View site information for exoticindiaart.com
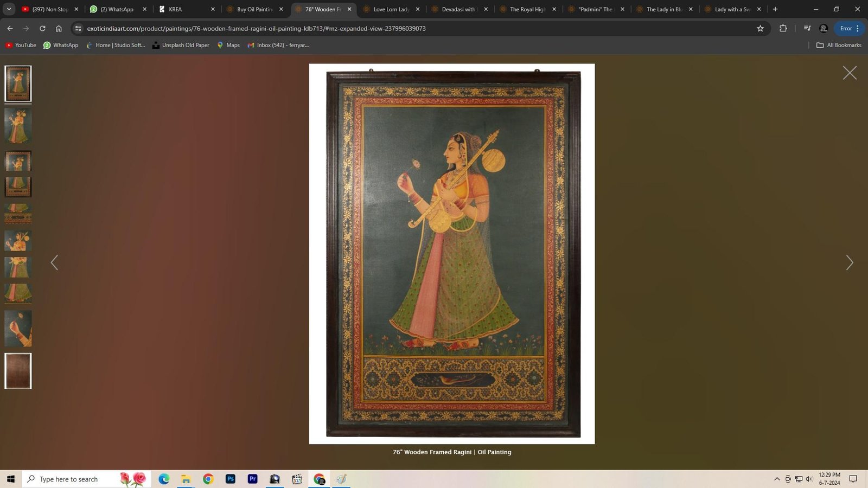 click(78, 28)
